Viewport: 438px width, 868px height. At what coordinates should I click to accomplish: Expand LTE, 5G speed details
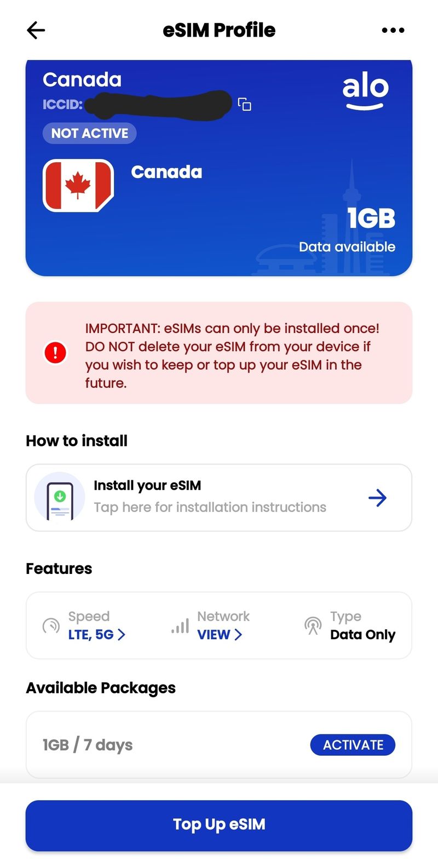(x=97, y=635)
